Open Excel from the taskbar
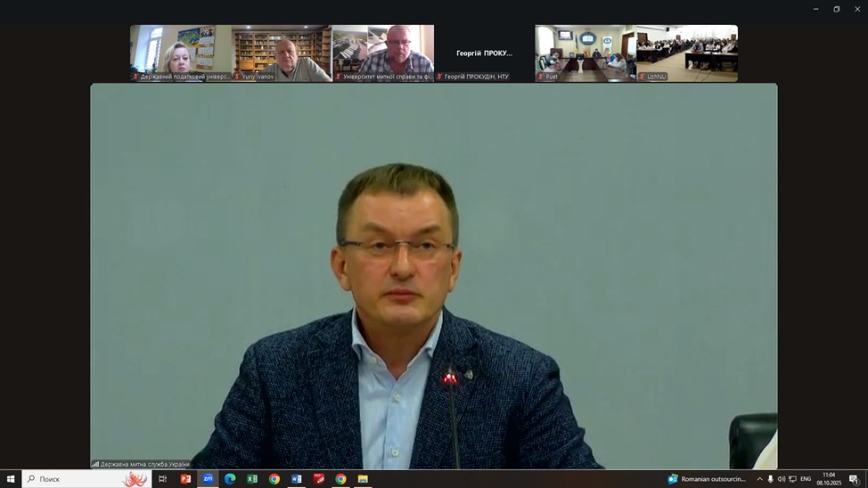This screenshot has width=868, height=488. (252, 479)
